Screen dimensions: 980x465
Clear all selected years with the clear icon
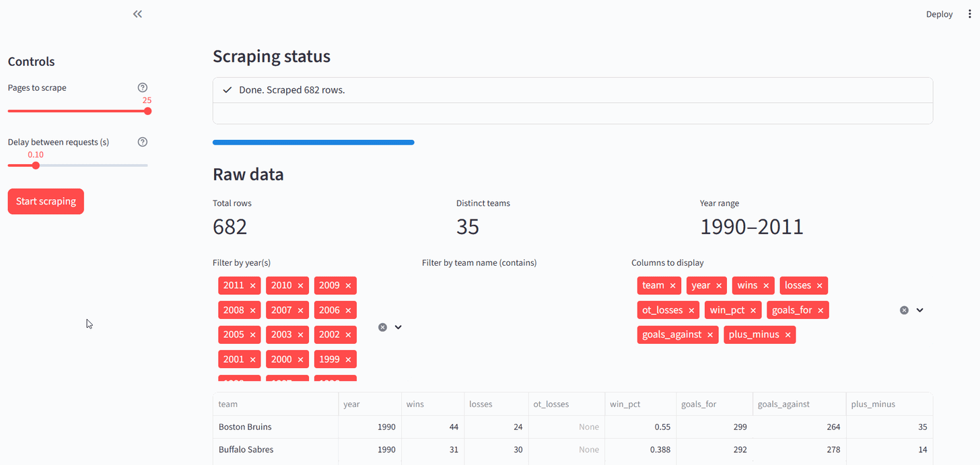pyautogui.click(x=382, y=326)
